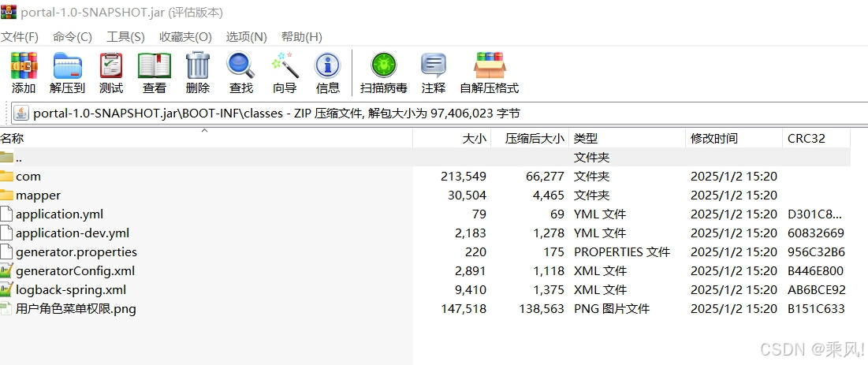Select the file name 用户角色菜单权限.png
Image resolution: width=868 pixels, height=365 pixels.
tap(76, 308)
